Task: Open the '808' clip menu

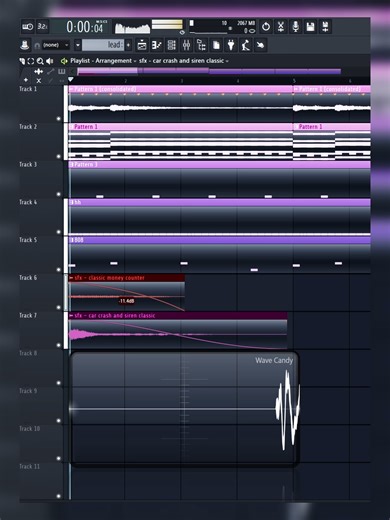Action: (71, 240)
